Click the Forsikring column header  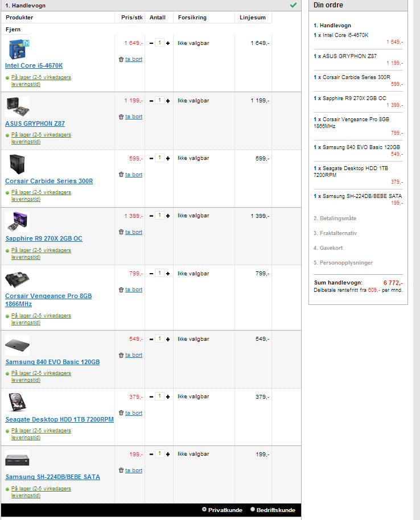point(192,18)
